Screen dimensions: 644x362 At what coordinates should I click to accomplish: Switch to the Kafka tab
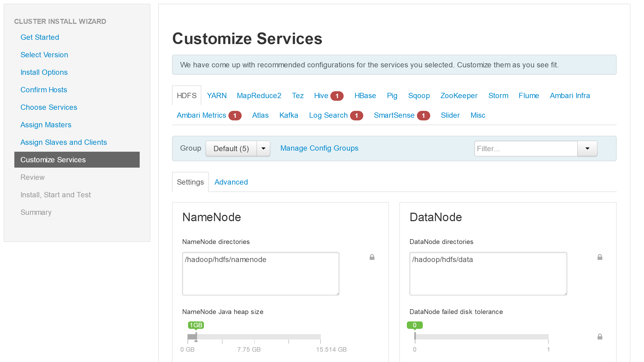click(289, 115)
